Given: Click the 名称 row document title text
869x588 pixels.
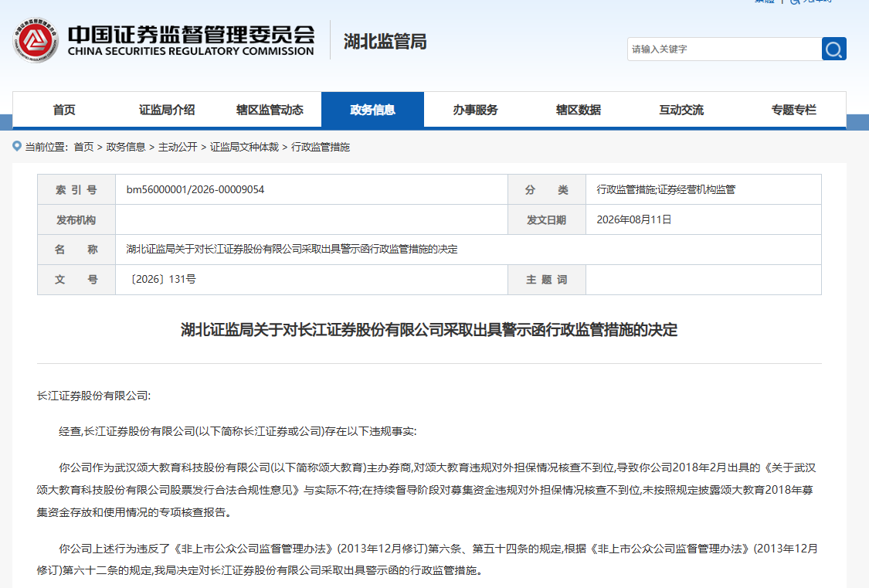Looking at the screenshot, I should pyautogui.click(x=291, y=250).
